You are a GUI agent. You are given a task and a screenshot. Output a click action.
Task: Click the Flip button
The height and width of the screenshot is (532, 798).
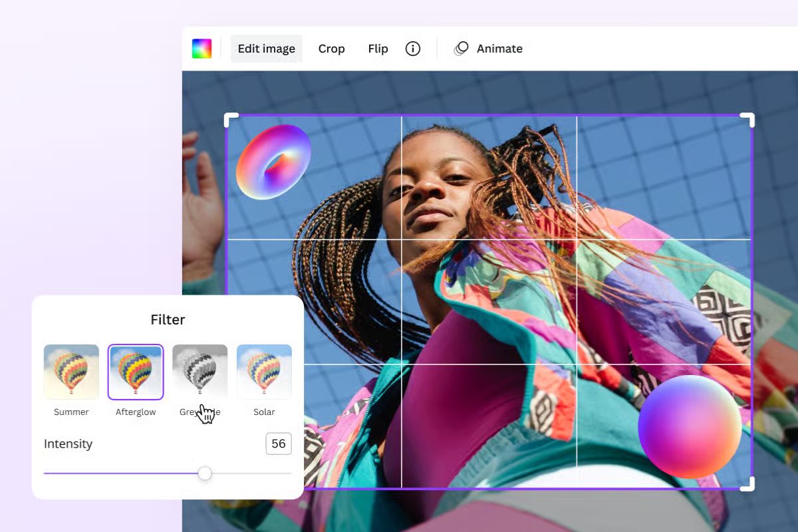point(377,48)
